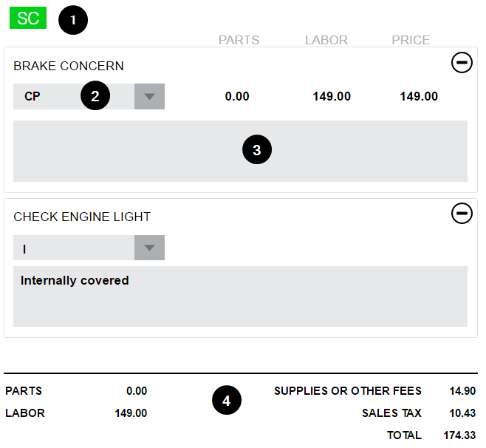Click callout marker number 2
Viewport: 486px width, 448px height.
pyautogui.click(x=95, y=96)
